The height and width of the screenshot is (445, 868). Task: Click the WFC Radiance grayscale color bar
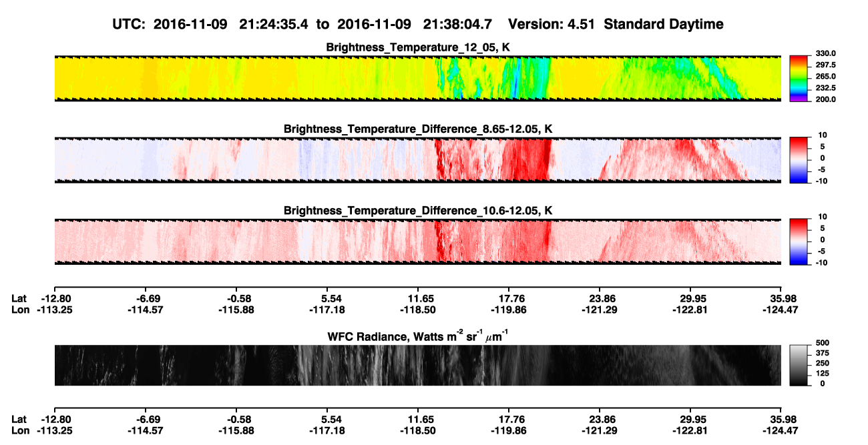[x=799, y=365]
